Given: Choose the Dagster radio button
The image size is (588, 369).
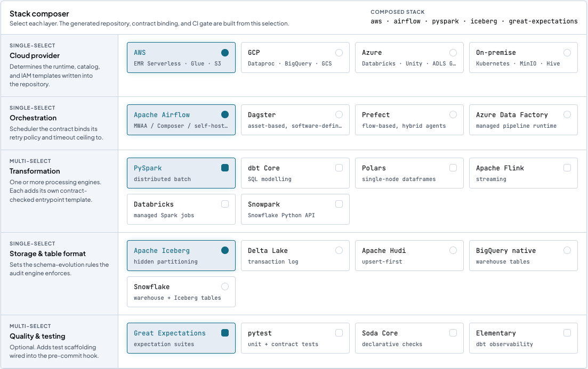Looking at the screenshot, I should tap(339, 114).
